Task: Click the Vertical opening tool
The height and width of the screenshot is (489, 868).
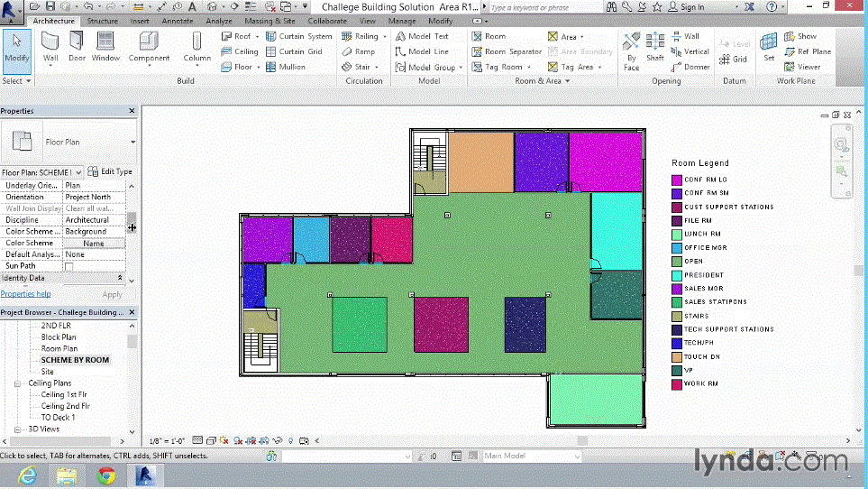Action: pos(690,51)
